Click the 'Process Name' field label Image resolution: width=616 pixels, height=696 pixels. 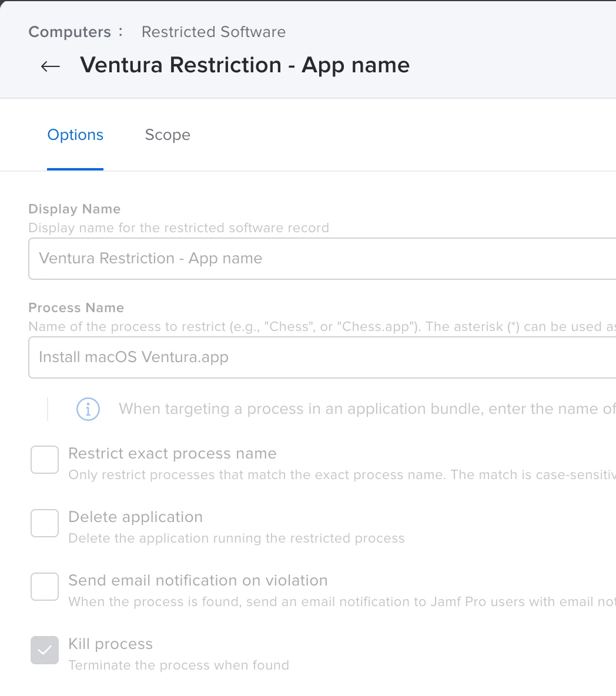[76, 307]
